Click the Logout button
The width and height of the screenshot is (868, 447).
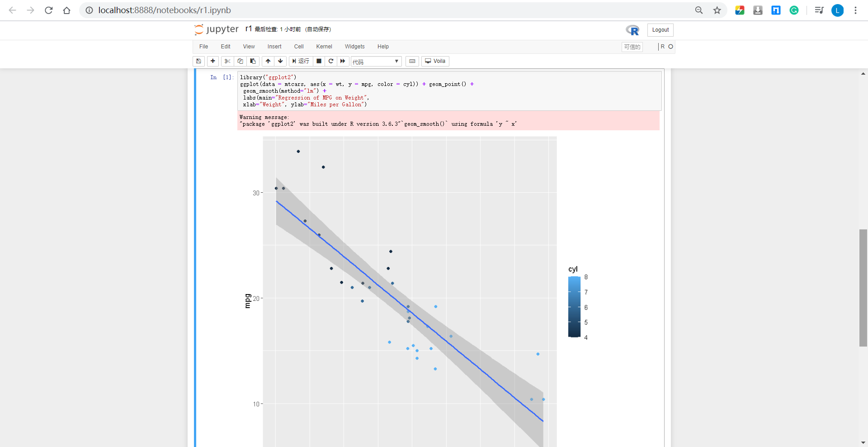660,30
